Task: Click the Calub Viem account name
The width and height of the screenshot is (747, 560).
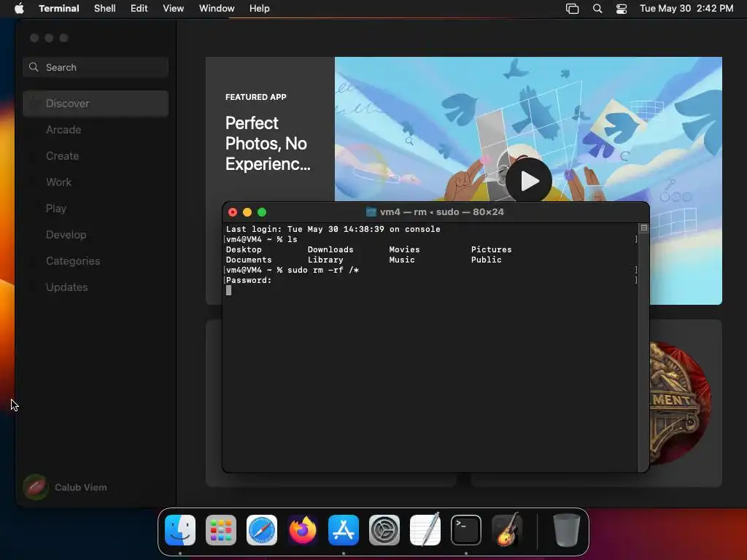Action: click(81, 487)
